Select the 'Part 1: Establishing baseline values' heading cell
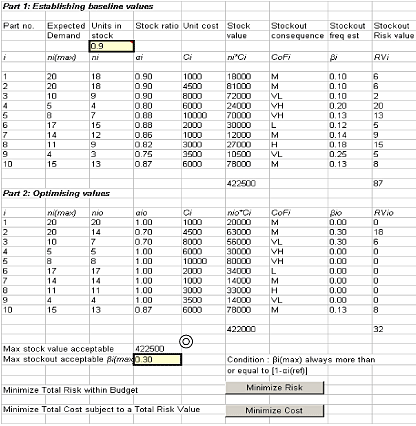Image resolution: width=416 pixels, height=426 pixels. tap(78, 6)
